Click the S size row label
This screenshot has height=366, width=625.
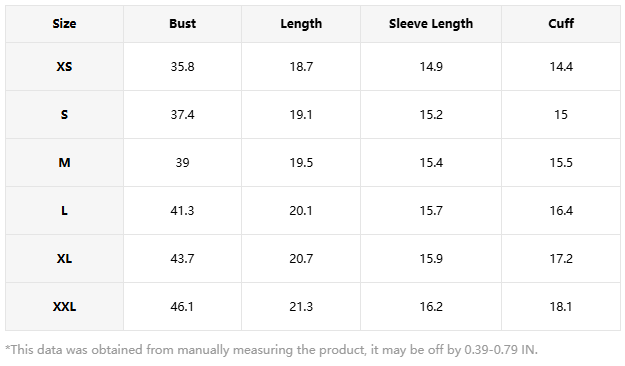64,115
